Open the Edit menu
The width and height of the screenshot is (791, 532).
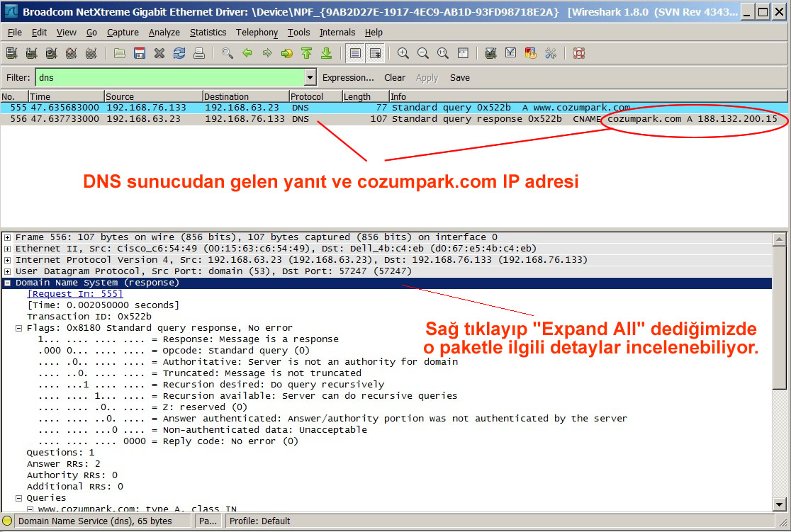[x=40, y=33]
